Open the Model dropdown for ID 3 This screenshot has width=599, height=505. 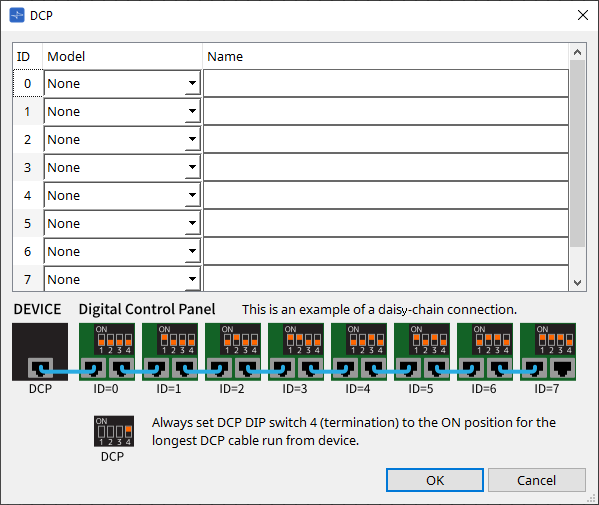(x=122, y=167)
